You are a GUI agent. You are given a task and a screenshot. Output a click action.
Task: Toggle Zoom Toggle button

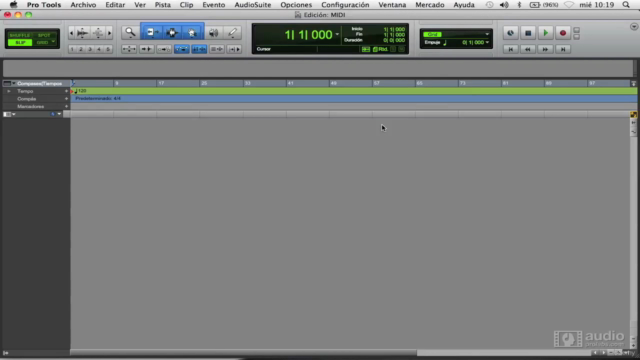click(129, 49)
